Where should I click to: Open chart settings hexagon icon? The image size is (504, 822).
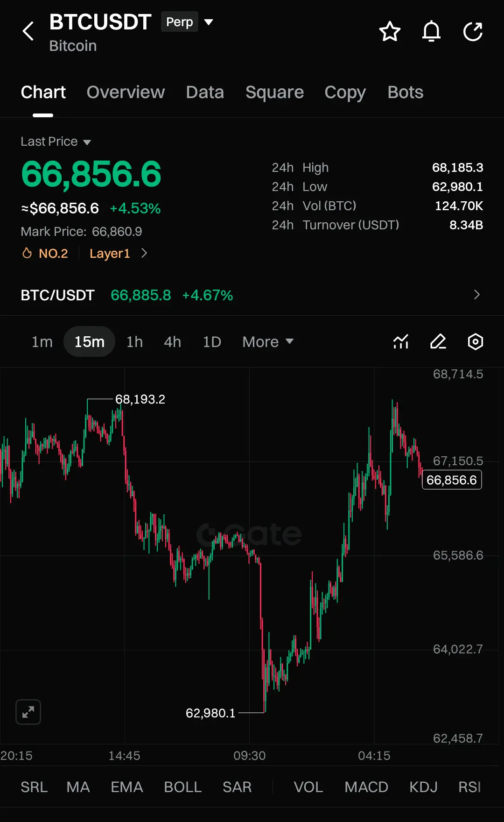(x=475, y=341)
